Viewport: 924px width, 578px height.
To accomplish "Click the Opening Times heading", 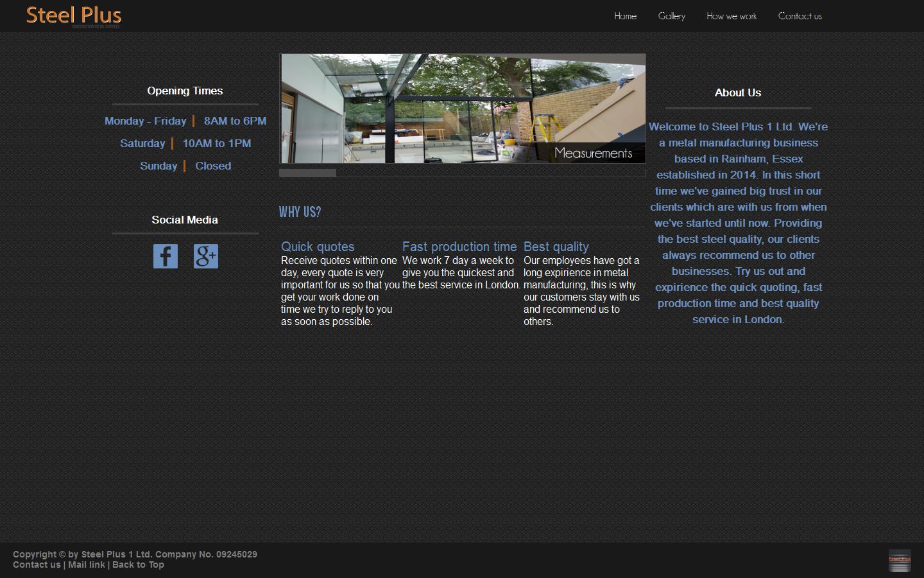I will pyautogui.click(x=185, y=91).
